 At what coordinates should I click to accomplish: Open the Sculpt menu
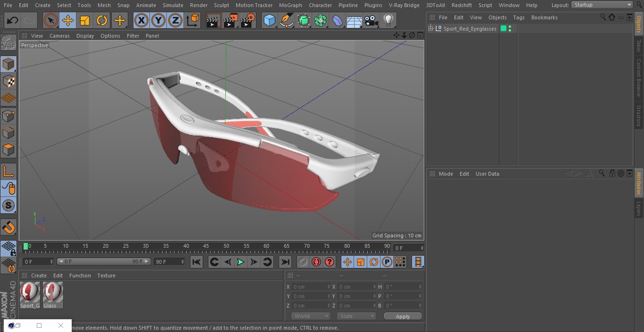point(221,5)
